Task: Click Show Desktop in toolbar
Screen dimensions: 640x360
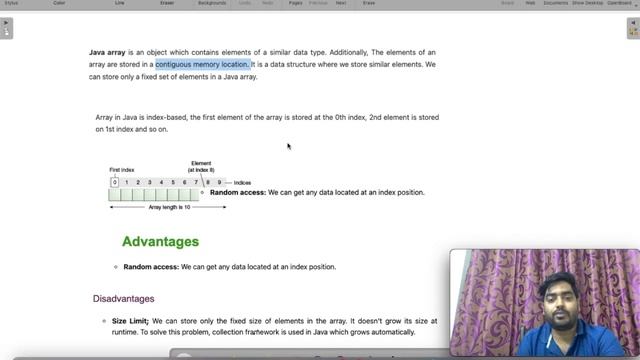Action: click(588, 3)
